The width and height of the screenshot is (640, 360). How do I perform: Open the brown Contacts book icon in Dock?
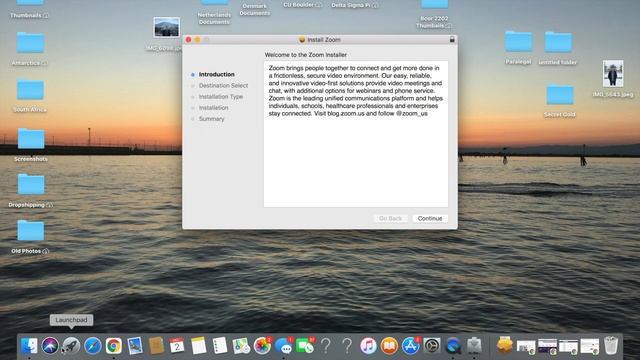[156, 346]
